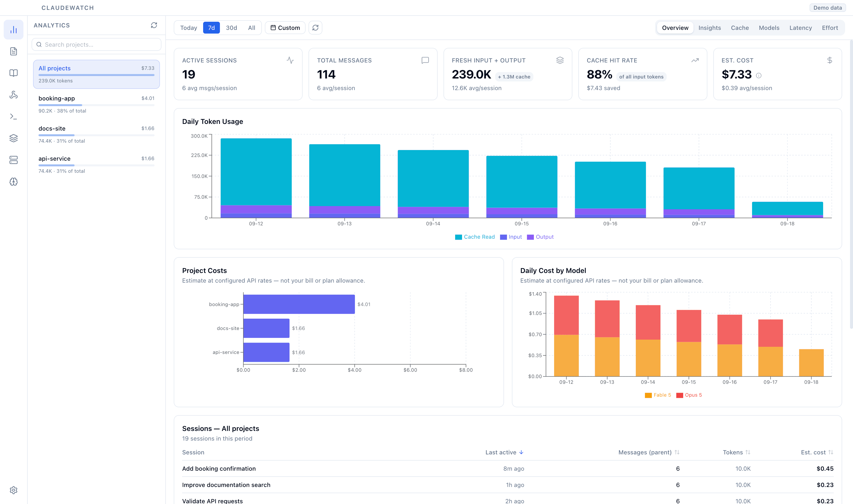This screenshot has width=853, height=504.
Task: Switch to the Models tab
Action: pyautogui.click(x=769, y=27)
